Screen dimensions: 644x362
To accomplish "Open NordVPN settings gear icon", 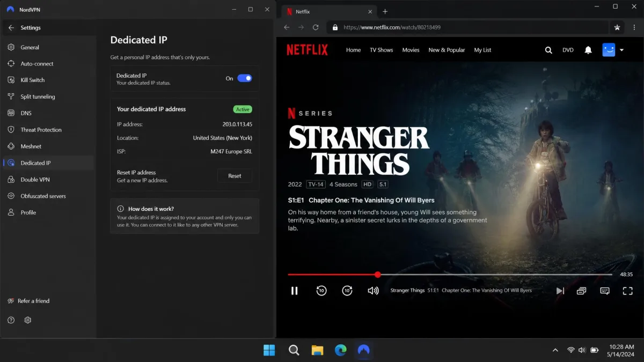I will click(x=28, y=320).
